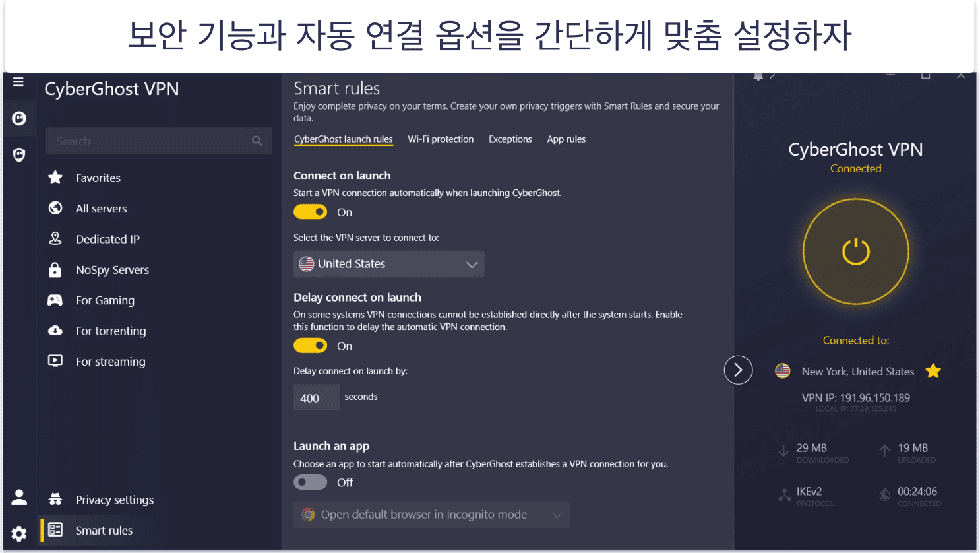Click the For Gaming controller icon

(x=55, y=300)
